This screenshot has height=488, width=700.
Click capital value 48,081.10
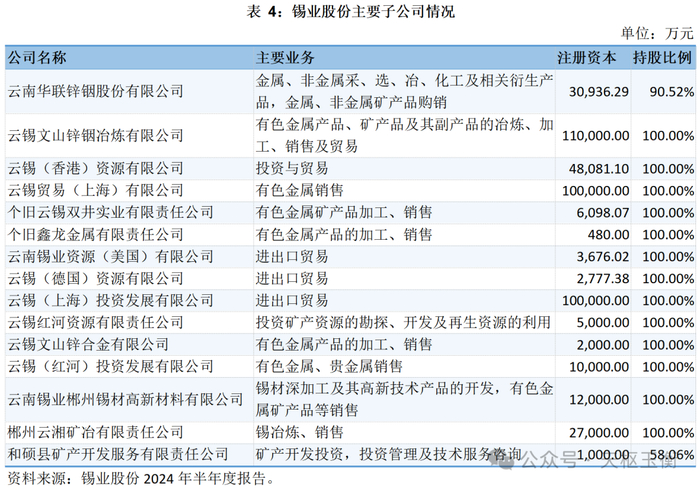click(599, 169)
